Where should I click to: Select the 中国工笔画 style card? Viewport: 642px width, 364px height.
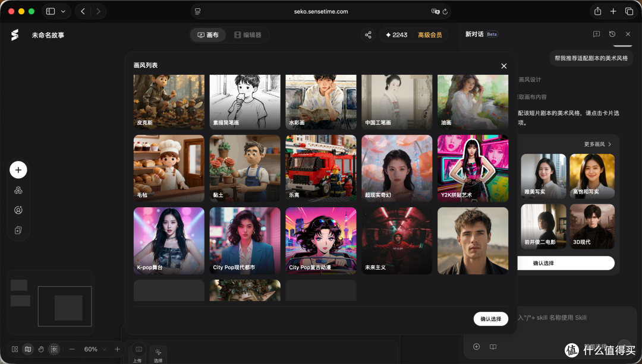pos(396,102)
